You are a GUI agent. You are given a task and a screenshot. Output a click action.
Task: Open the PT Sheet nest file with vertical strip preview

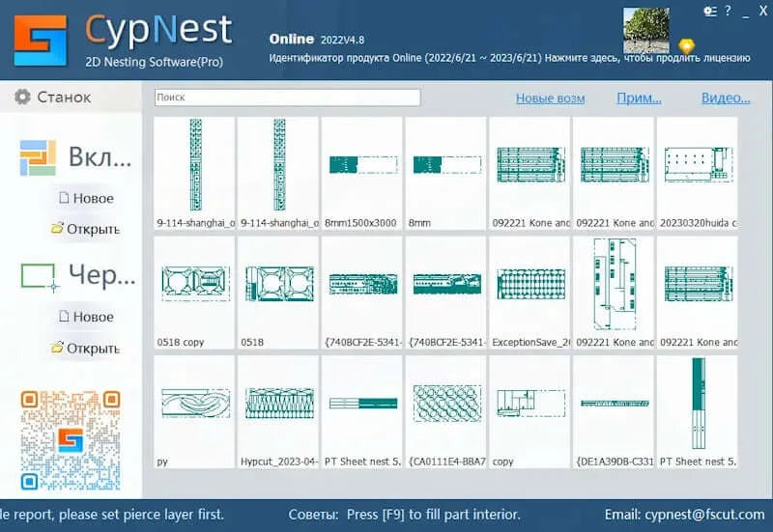click(697, 412)
